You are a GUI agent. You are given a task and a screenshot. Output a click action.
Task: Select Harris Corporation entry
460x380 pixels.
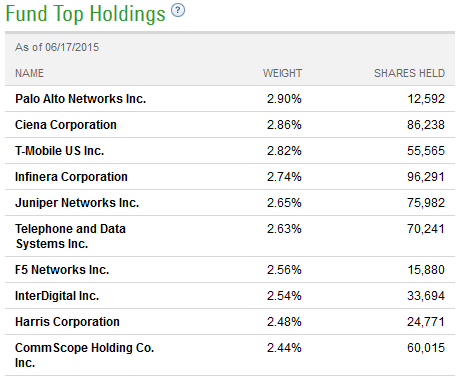click(x=67, y=322)
